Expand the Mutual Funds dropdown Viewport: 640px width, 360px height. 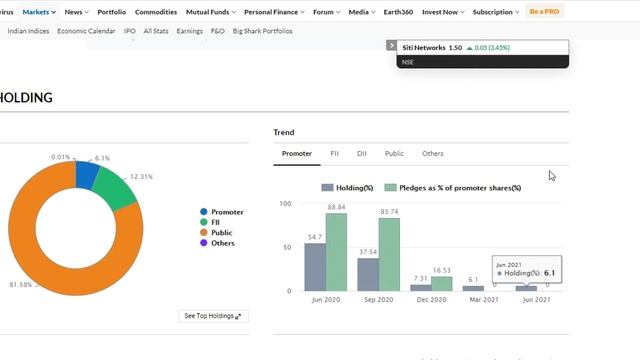(211, 12)
